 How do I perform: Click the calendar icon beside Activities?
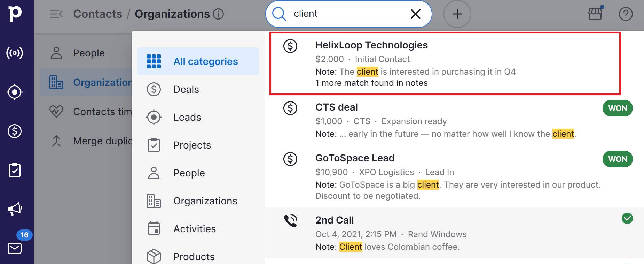[154, 228]
